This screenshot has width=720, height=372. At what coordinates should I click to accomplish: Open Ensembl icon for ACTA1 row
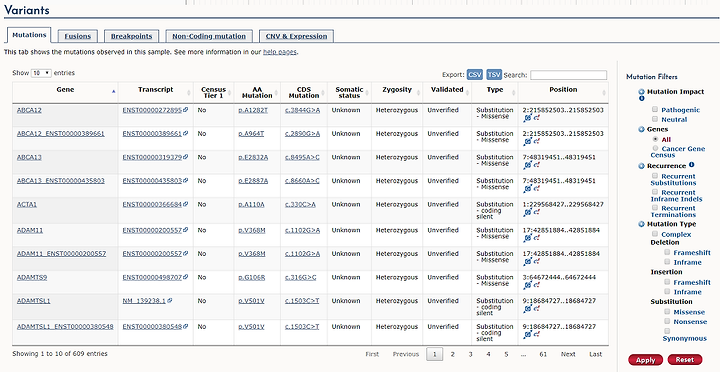click(x=536, y=213)
